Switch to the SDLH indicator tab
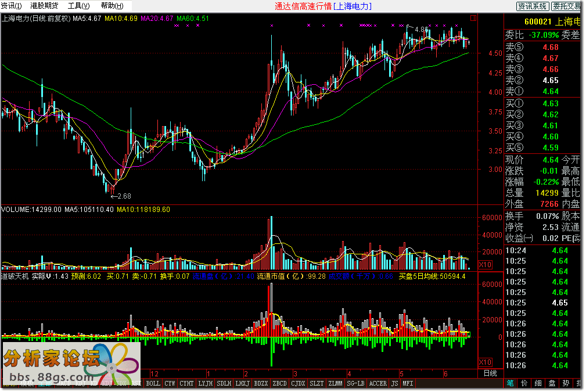Screen dimensions: 586x392 click(224, 383)
